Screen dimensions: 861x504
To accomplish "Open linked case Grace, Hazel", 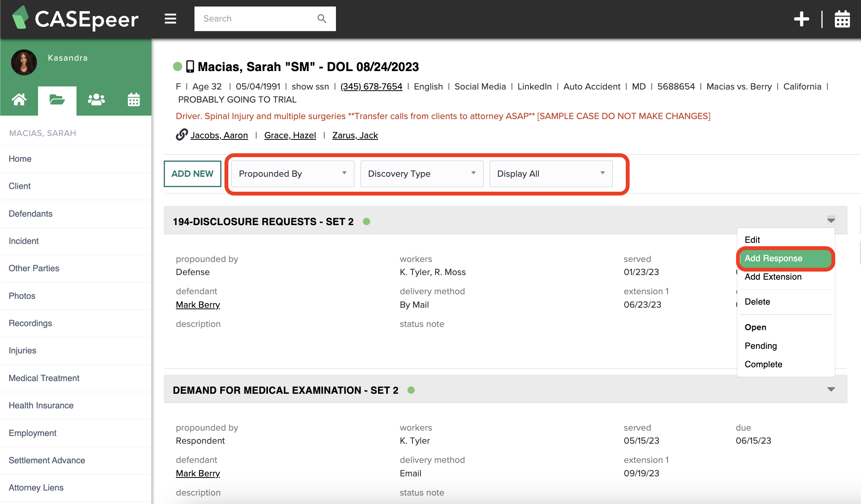I will pos(290,135).
